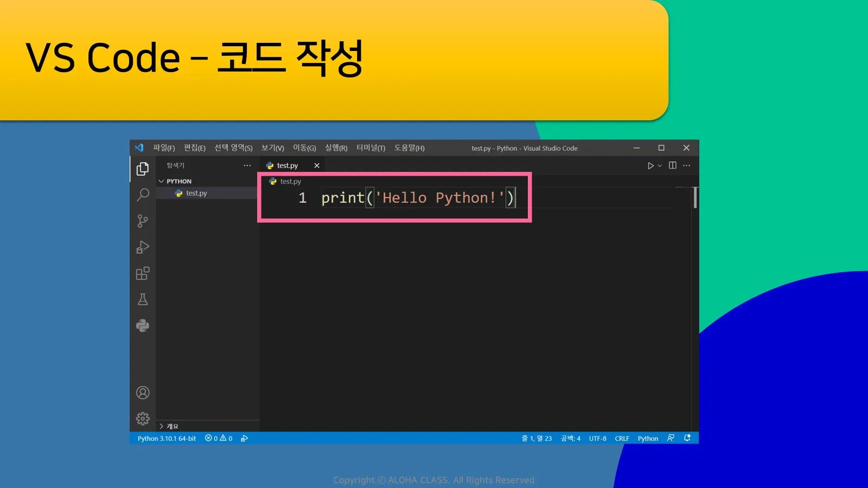This screenshot has height=488, width=868.
Task: Open the run button dropdown arrow
Action: coord(660,165)
